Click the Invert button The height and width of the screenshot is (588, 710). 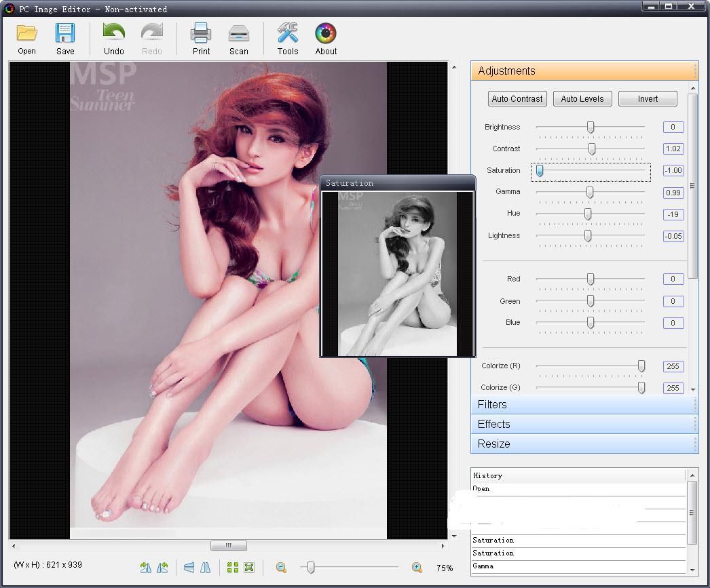[647, 98]
